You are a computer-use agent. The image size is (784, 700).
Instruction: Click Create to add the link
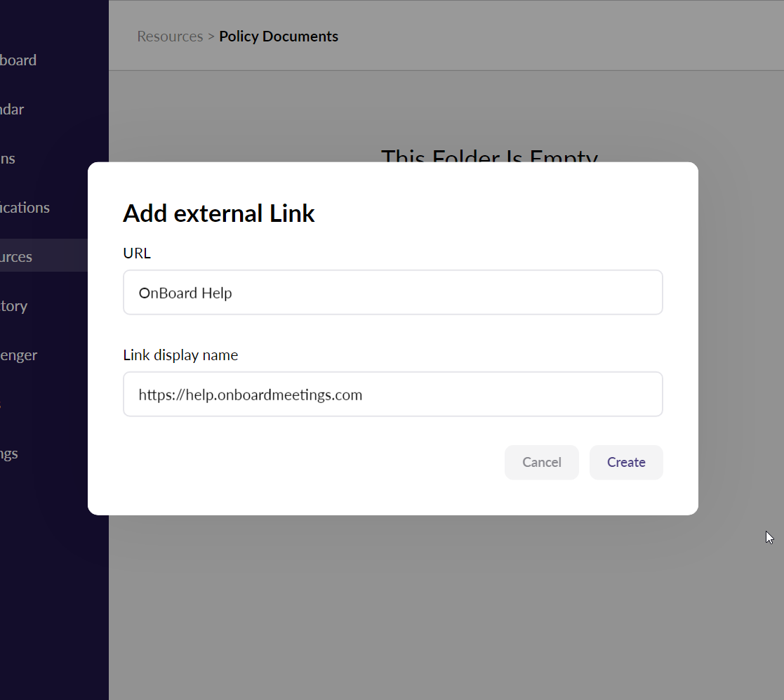click(x=626, y=462)
